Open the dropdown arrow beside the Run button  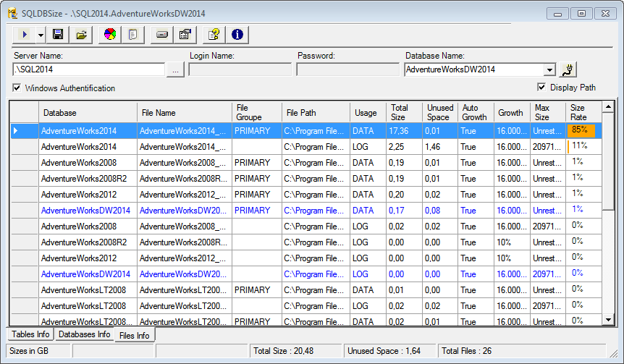tap(41, 35)
